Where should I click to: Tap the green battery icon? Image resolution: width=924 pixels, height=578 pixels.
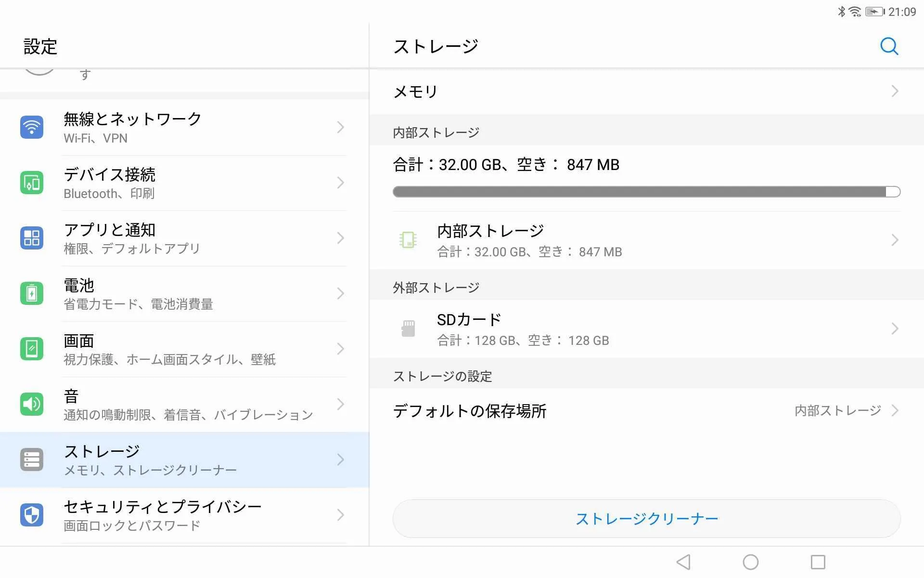[32, 293]
